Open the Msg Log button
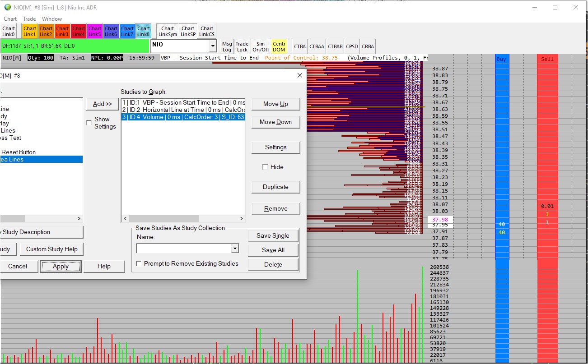Image resolution: width=588 pixels, height=364 pixels. 227,46
